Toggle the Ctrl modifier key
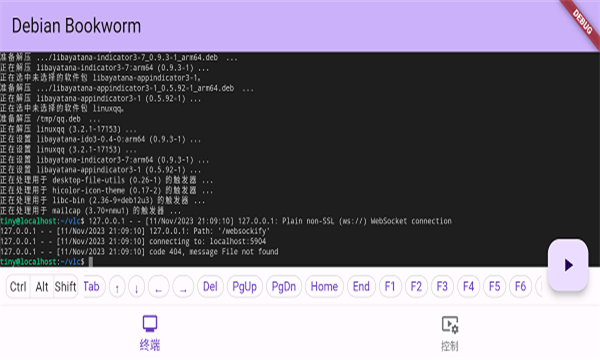 [x=18, y=287]
